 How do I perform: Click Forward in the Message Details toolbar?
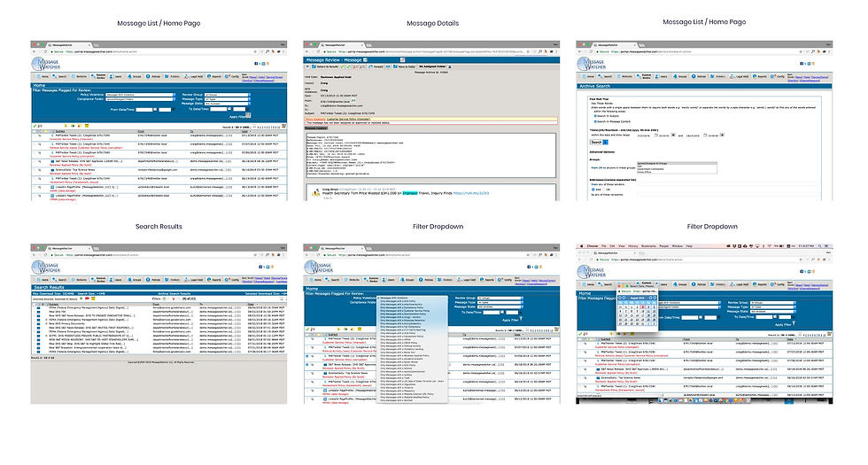click(376, 66)
